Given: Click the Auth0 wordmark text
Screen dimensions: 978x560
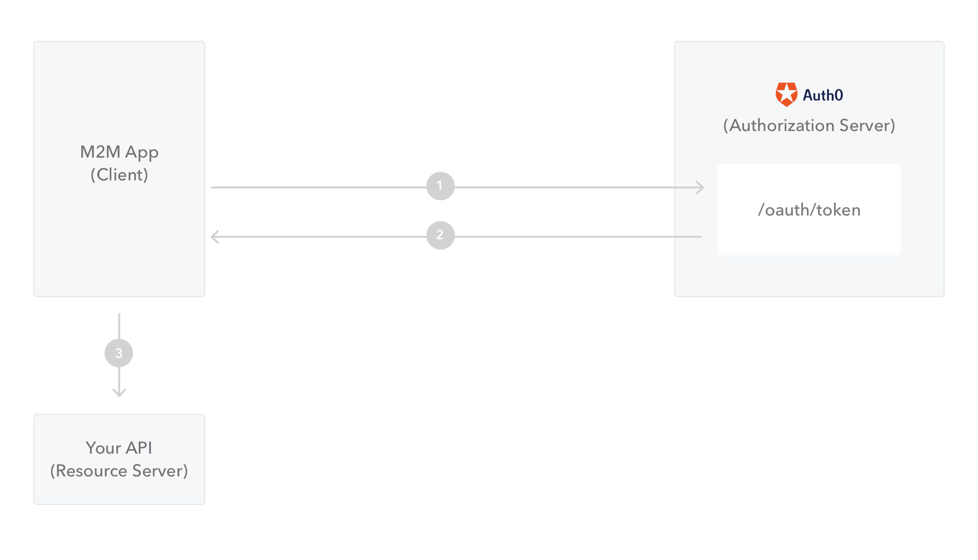Looking at the screenshot, I should pyautogui.click(x=823, y=95).
